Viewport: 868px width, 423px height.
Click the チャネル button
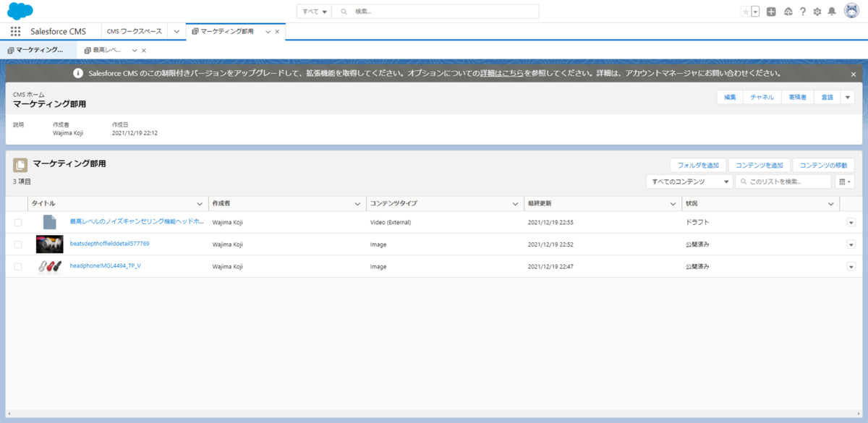(x=762, y=97)
